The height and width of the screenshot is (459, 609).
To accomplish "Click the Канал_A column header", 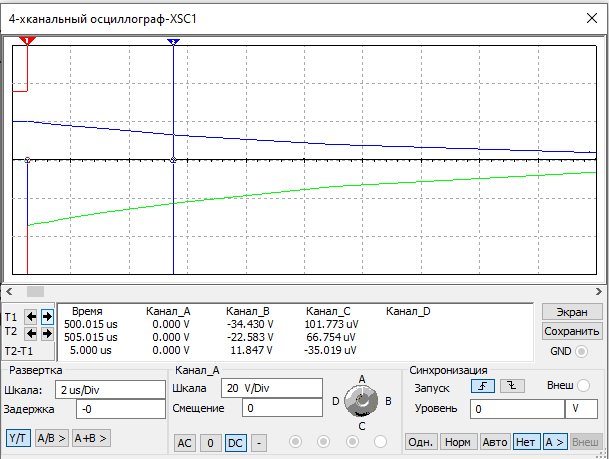I will tap(168, 311).
